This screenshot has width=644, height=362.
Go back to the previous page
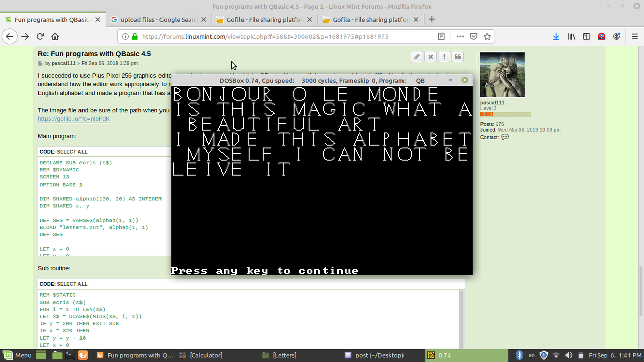point(9,36)
